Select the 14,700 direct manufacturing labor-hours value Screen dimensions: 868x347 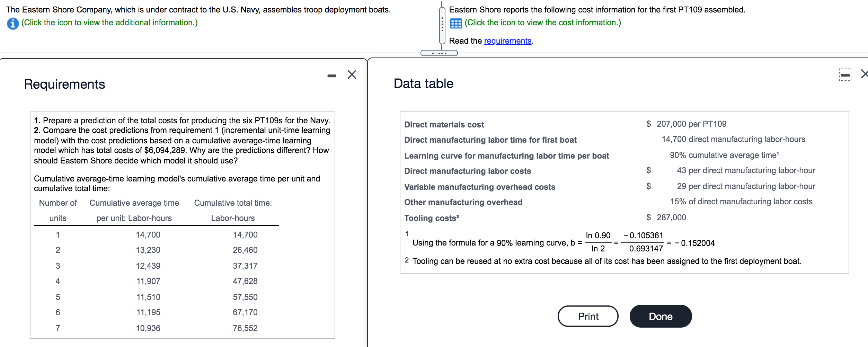(x=733, y=139)
